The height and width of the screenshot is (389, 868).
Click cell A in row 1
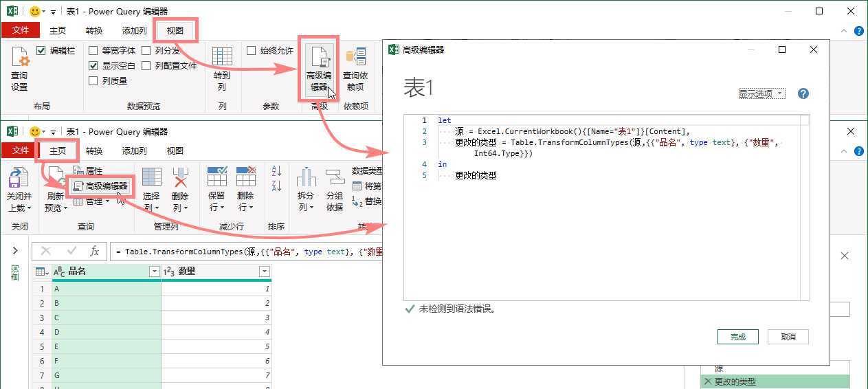click(x=107, y=289)
